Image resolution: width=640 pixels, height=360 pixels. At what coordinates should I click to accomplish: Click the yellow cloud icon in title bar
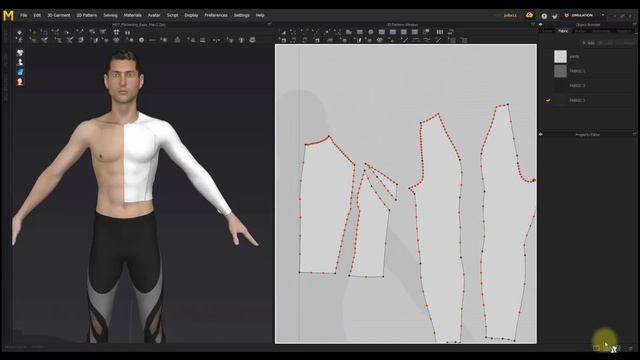tap(529, 15)
